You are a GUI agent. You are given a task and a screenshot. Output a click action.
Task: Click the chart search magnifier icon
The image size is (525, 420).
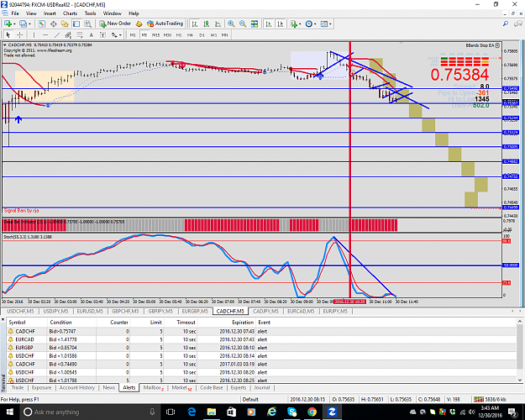pyautogui.click(x=506, y=24)
